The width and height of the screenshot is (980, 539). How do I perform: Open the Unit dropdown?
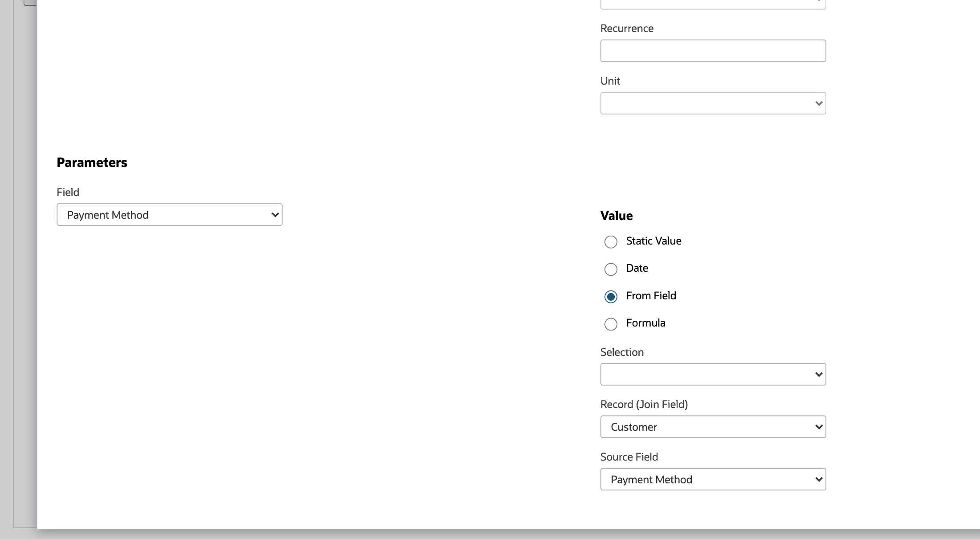[x=713, y=103]
